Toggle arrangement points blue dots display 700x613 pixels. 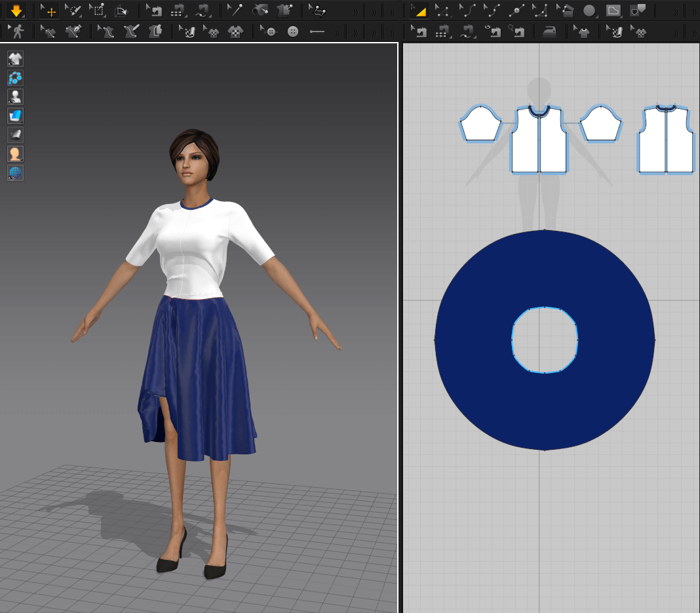tap(15, 78)
